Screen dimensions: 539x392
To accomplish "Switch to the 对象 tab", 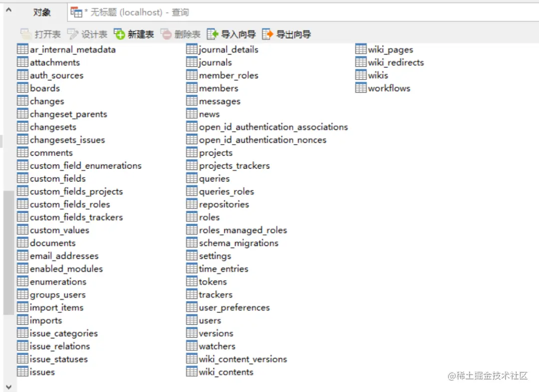I will pyautogui.click(x=41, y=12).
